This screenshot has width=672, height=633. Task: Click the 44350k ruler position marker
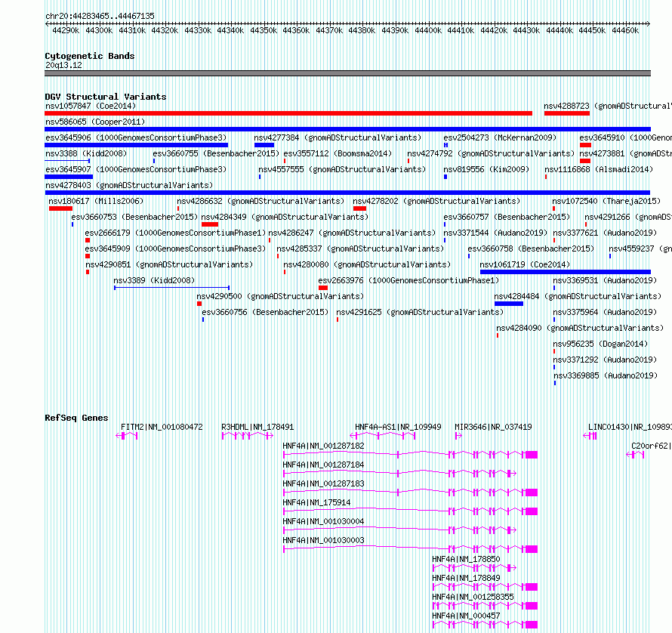click(x=264, y=30)
